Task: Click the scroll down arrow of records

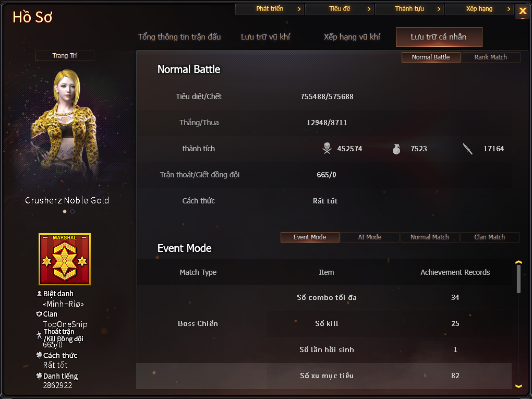Action: point(518,386)
